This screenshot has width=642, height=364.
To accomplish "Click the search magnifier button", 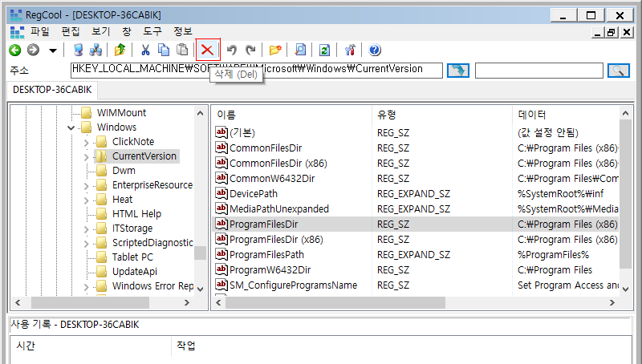I will tap(618, 71).
